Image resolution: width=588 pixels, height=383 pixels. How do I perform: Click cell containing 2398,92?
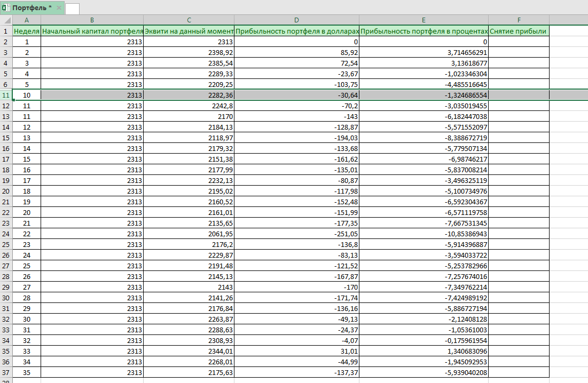[189, 52]
